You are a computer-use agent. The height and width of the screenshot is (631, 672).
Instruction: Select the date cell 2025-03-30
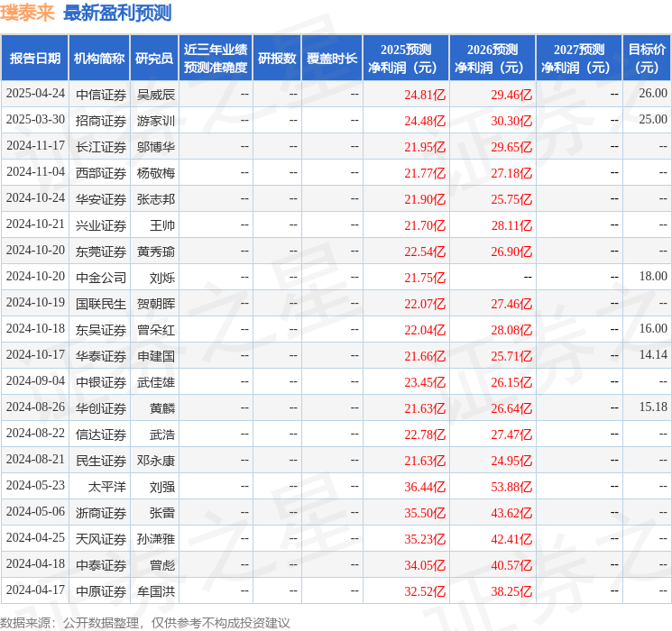35,120
